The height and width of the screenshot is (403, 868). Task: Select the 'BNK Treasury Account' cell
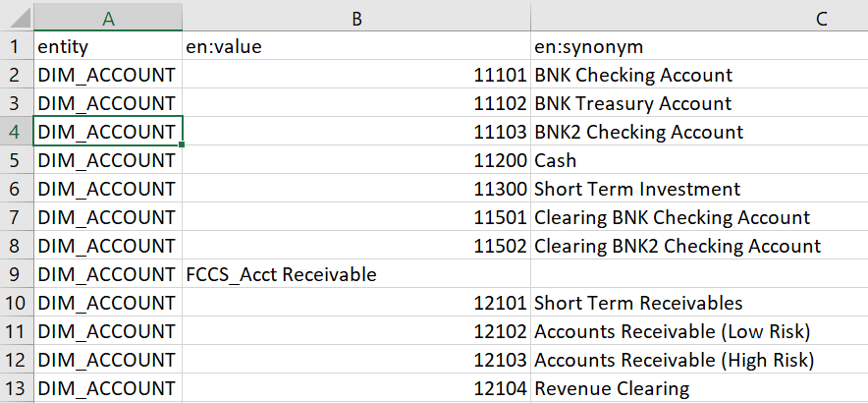pos(697,103)
